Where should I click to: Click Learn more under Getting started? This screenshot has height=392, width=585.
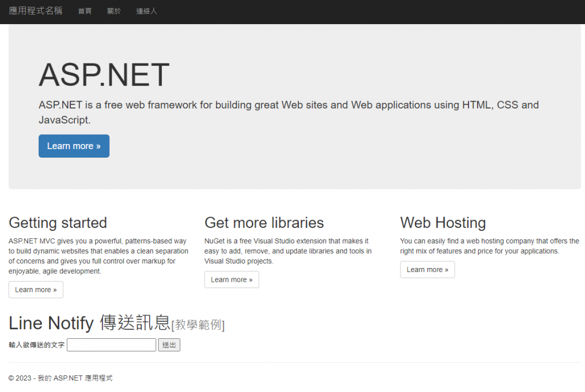click(36, 290)
